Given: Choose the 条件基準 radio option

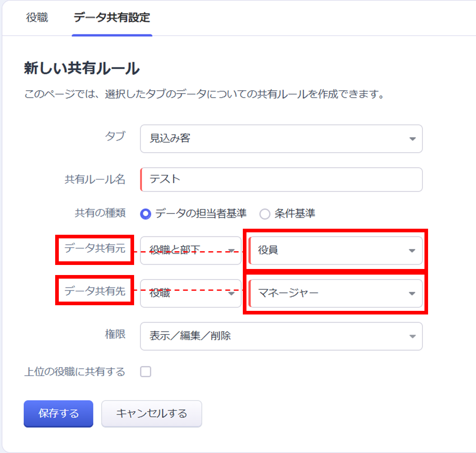Looking at the screenshot, I should click(x=265, y=214).
